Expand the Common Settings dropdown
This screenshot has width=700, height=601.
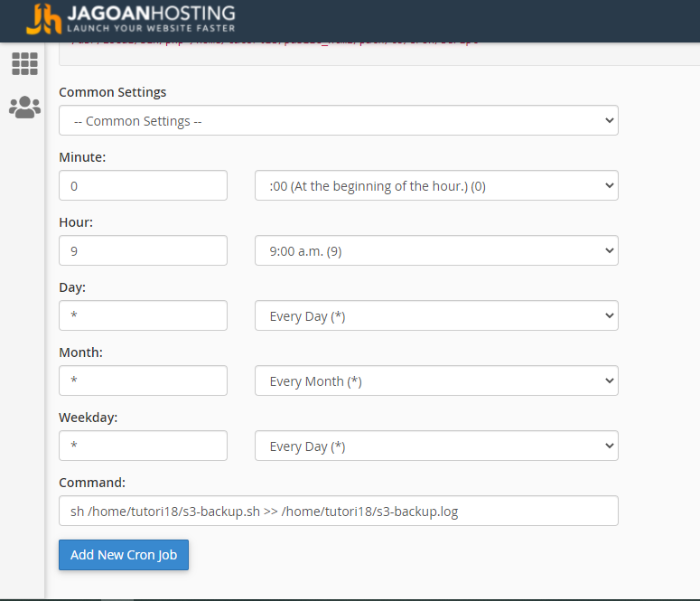tap(339, 120)
